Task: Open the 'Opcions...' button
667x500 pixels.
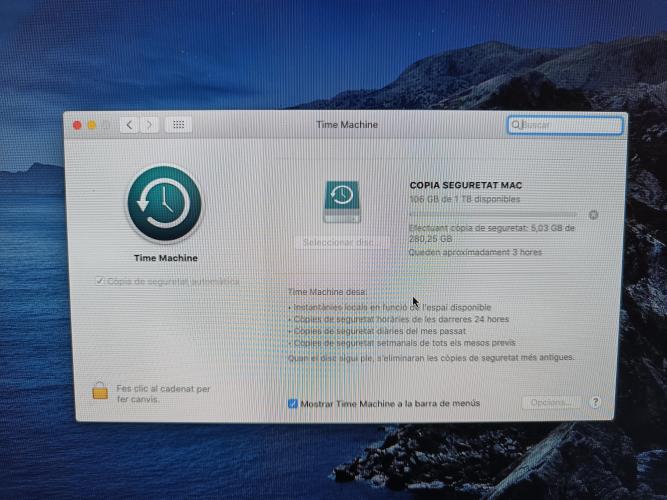Action: pos(551,402)
